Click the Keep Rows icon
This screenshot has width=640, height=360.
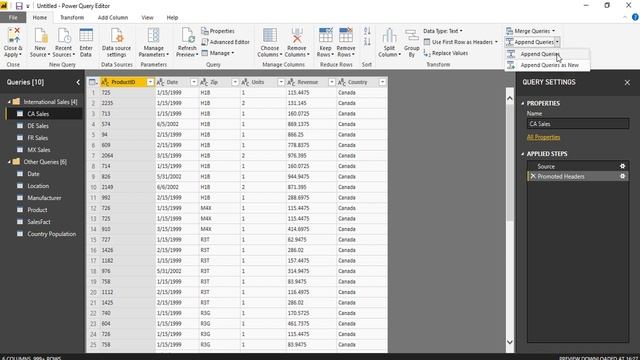click(x=325, y=36)
